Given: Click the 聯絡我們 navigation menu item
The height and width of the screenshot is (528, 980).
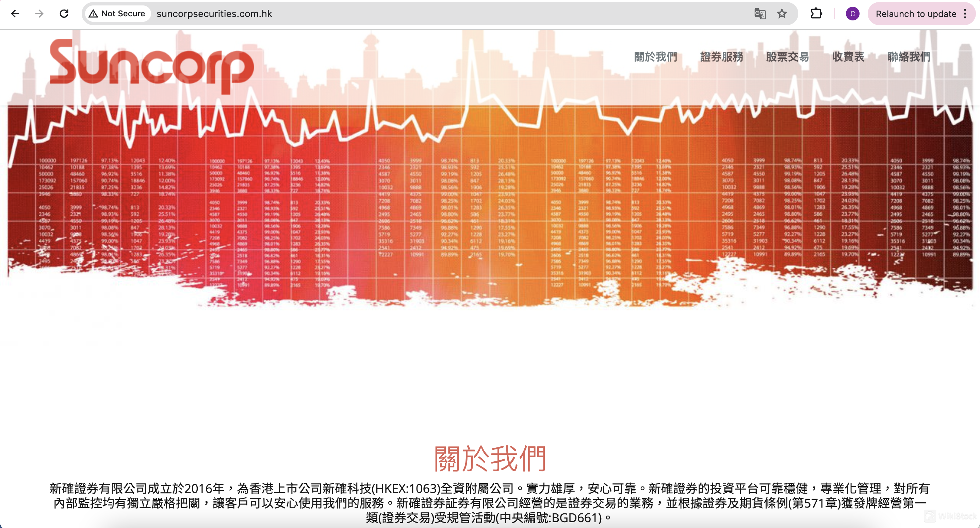Looking at the screenshot, I should pos(909,56).
